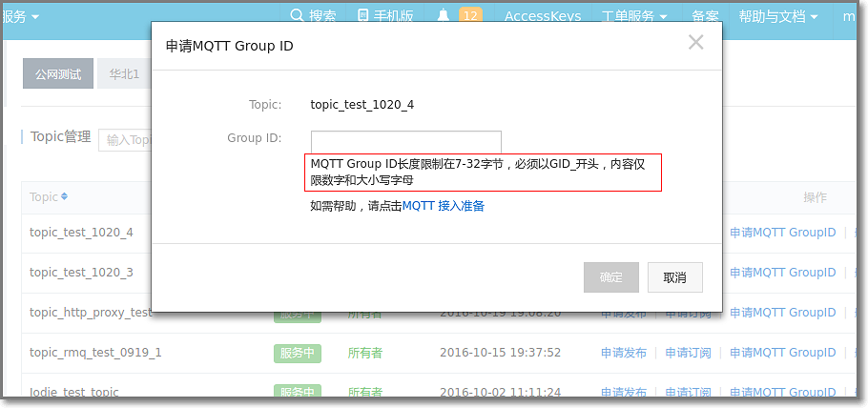Image resolution: width=868 pixels, height=408 pixels.
Task: Click 申请MQTT GroupID for topic_test_1020_4
Action: (x=782, y=233)
